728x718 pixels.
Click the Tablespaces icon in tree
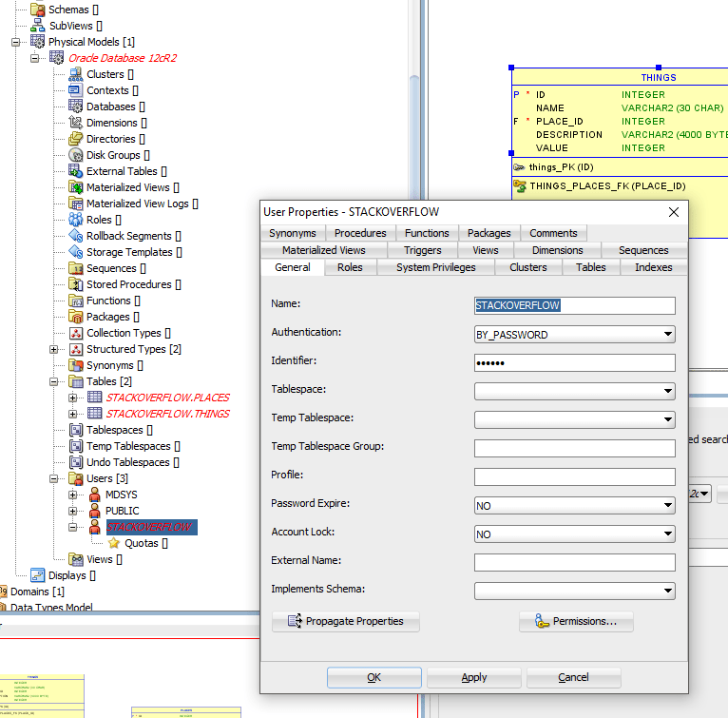76,430
